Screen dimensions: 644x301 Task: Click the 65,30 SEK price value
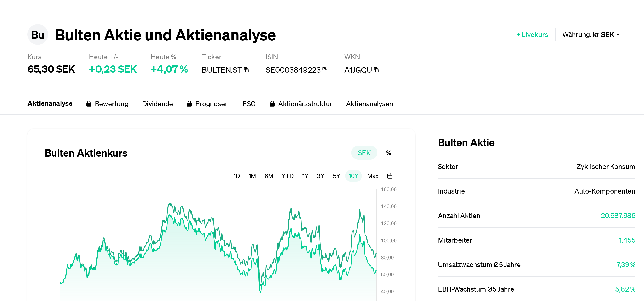pos(51,69)
